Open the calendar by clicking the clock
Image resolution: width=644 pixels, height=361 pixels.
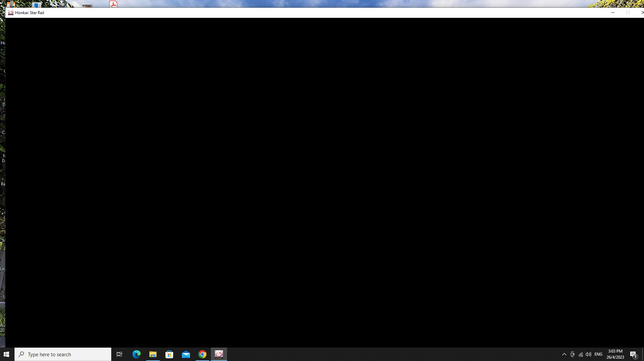pyautogui.click(x=615, y=354)
